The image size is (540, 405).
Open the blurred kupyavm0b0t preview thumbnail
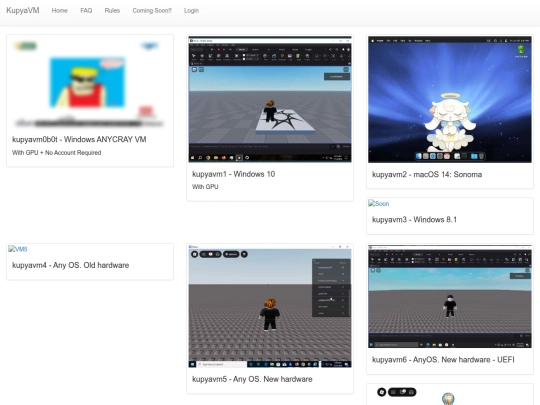click(90, 83)
